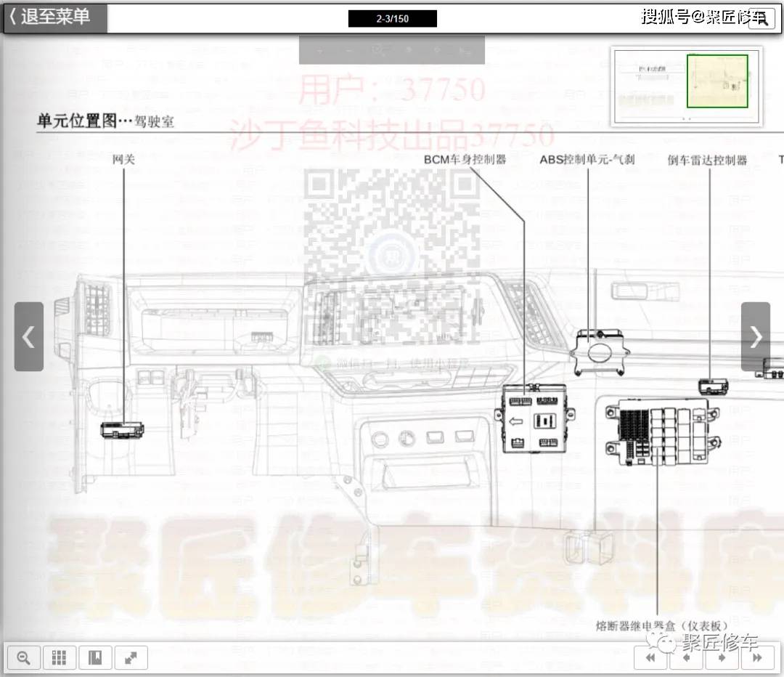Screen dimensions: 784x677
Task: Click the page overview minimap thumbnail
Action: (686, 86)
